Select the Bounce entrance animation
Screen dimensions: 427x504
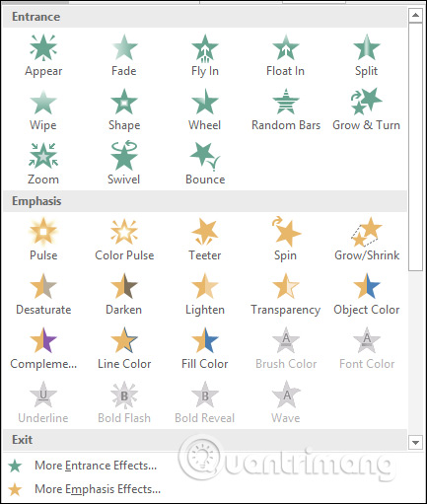(x=205, y=164)
